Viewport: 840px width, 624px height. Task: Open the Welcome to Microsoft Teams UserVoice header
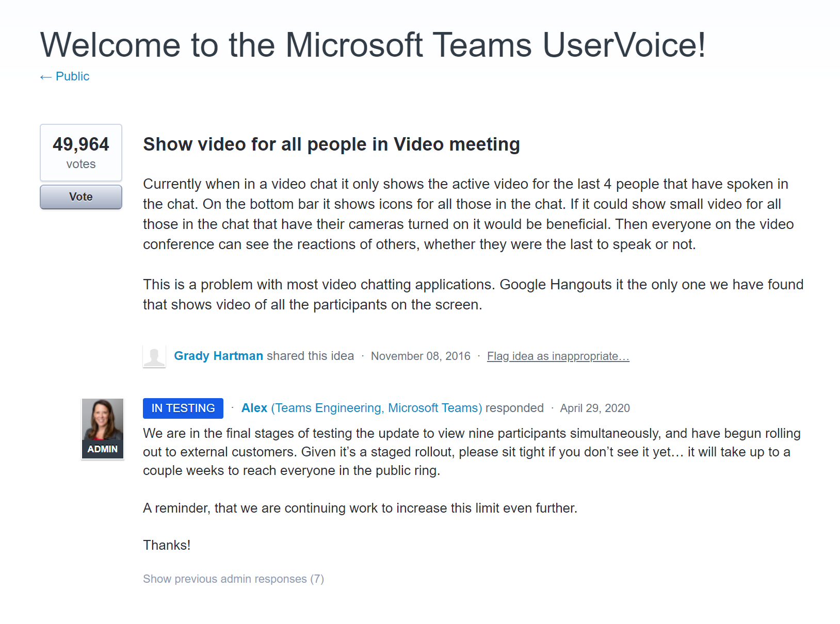click(373, 45)
